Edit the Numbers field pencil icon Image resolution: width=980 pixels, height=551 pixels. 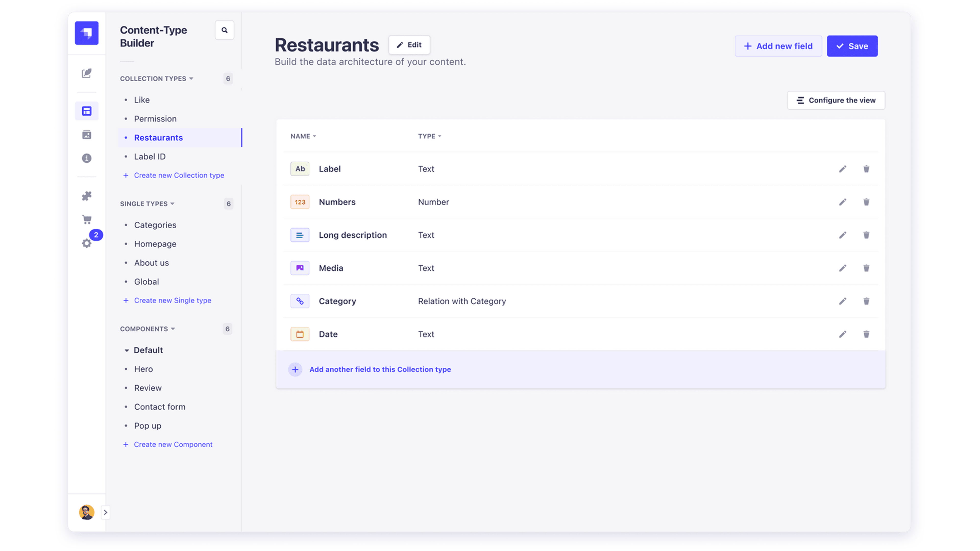843,202
